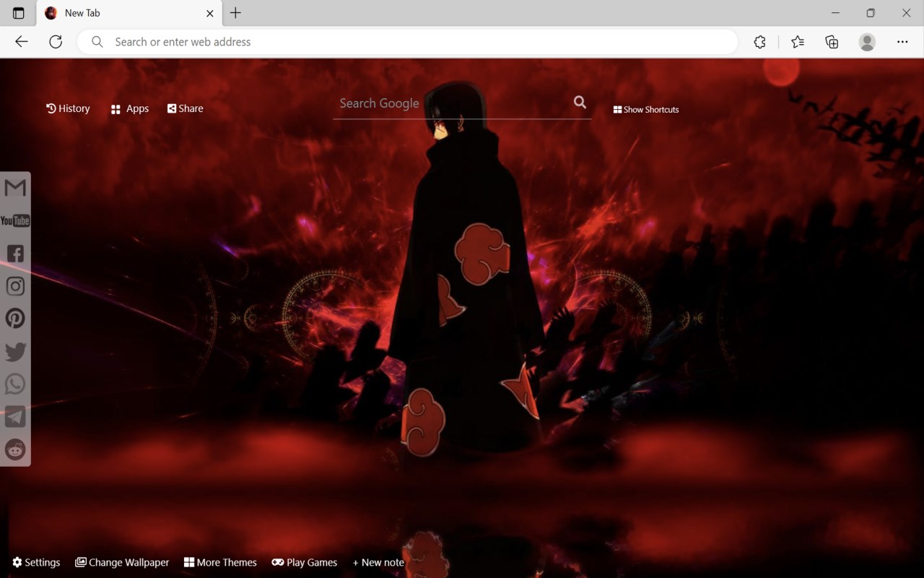924x578 pixels.
Task: Open WhatsApp sidebar shortcut
Action: [15, 384]
